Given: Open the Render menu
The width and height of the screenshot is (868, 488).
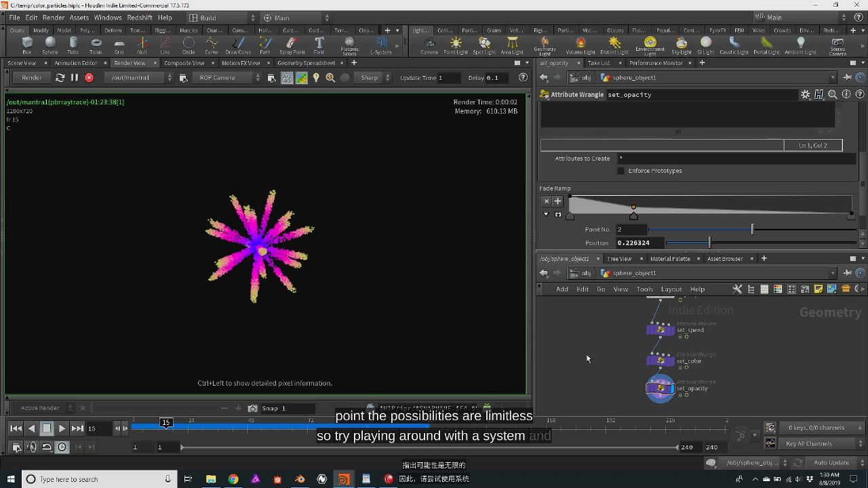Looking at the screenshot, I should (54, 18).
